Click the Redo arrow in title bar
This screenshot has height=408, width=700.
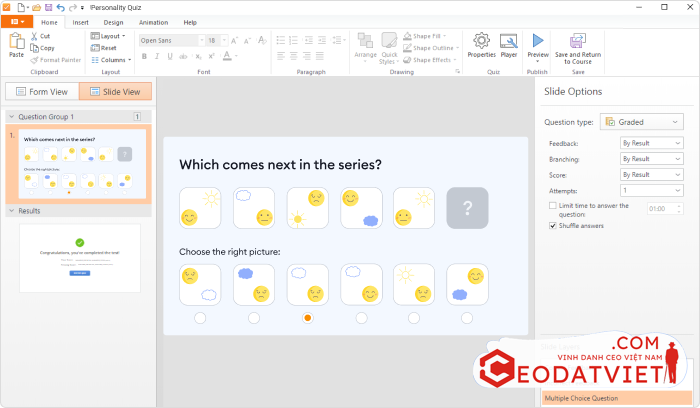pos(72,7)
